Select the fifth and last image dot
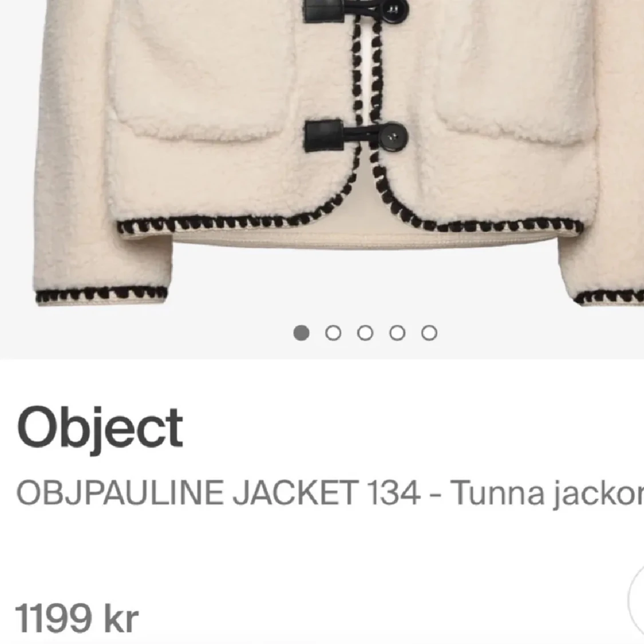The width and height of the screenshot is (644, 644). tap(429, 333)
